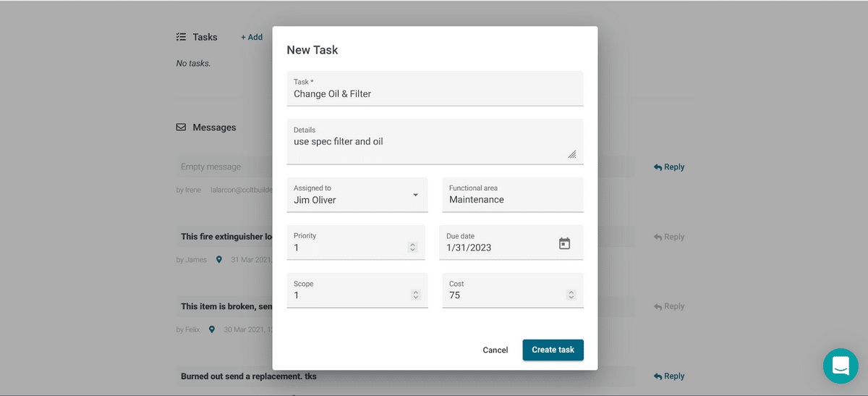Click the location pin next to James
The width and height of the screenshot is (868, 396).
[218, 259]
